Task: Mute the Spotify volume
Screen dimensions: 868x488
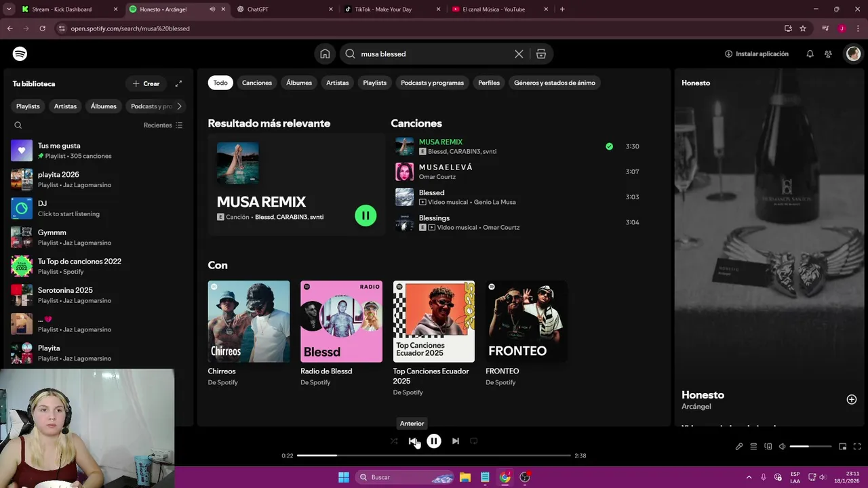Action: 782,447
